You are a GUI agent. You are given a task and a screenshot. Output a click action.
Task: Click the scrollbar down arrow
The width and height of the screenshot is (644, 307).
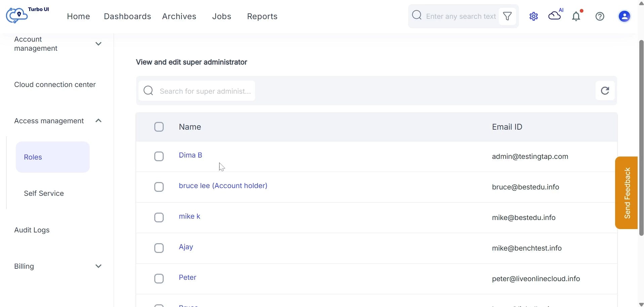(x=641, y=304)
